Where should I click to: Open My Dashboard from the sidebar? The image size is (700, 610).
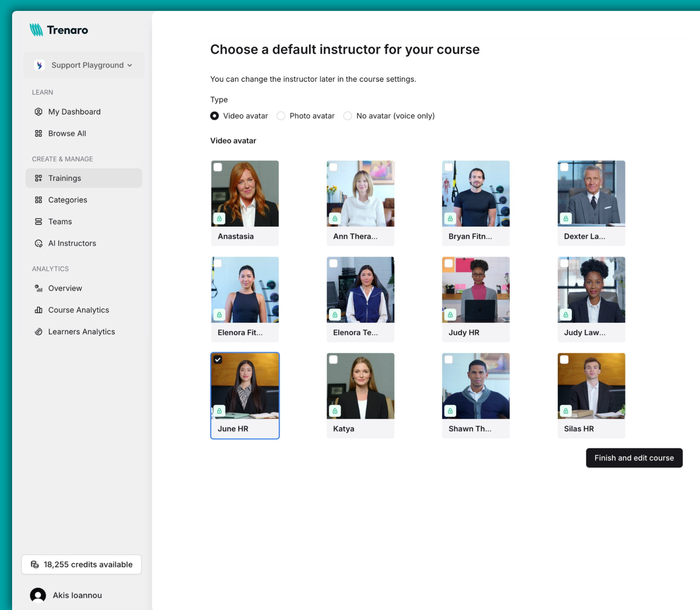74,112
